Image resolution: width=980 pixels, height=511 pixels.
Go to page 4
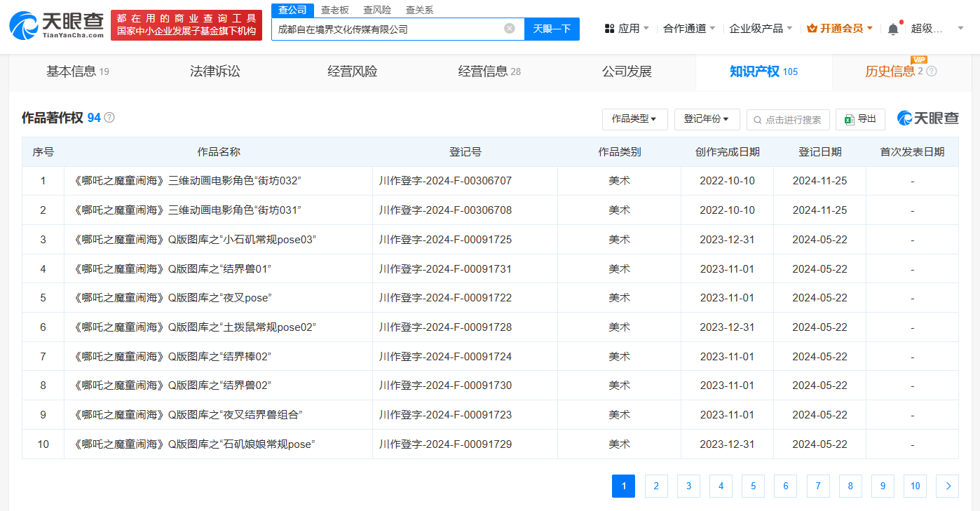[x=721, y=486]
